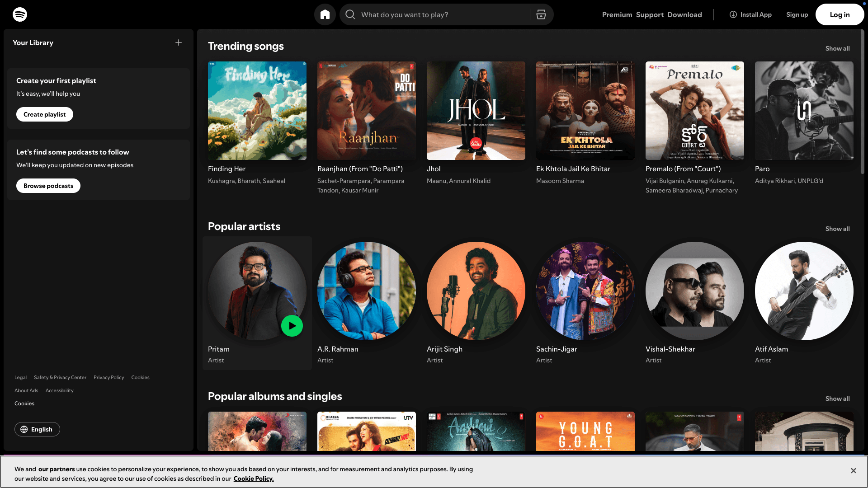Click the Spotify logo
Screen dimensions: 868x488
pos(20,14)
